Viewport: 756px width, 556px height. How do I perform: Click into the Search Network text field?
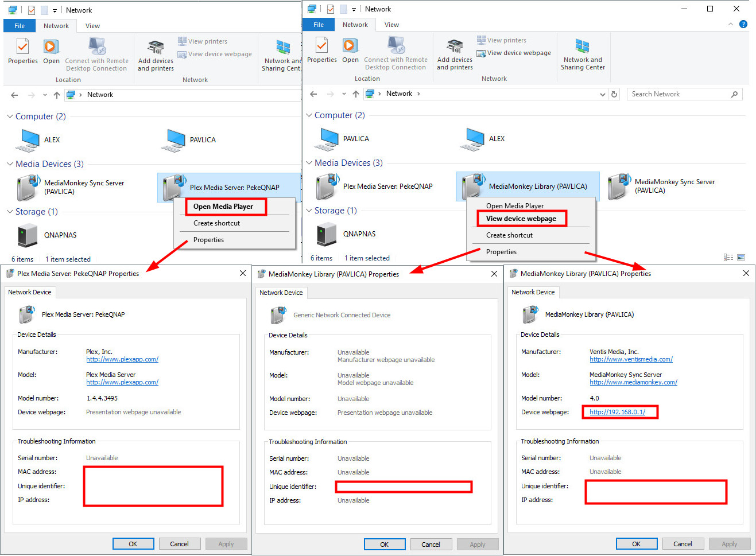point(677,94)
